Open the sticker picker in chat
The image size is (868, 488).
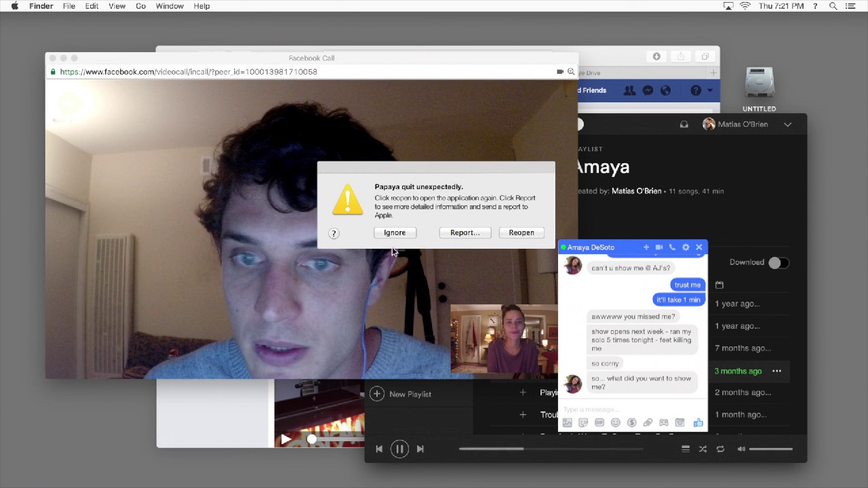(583, 423)
